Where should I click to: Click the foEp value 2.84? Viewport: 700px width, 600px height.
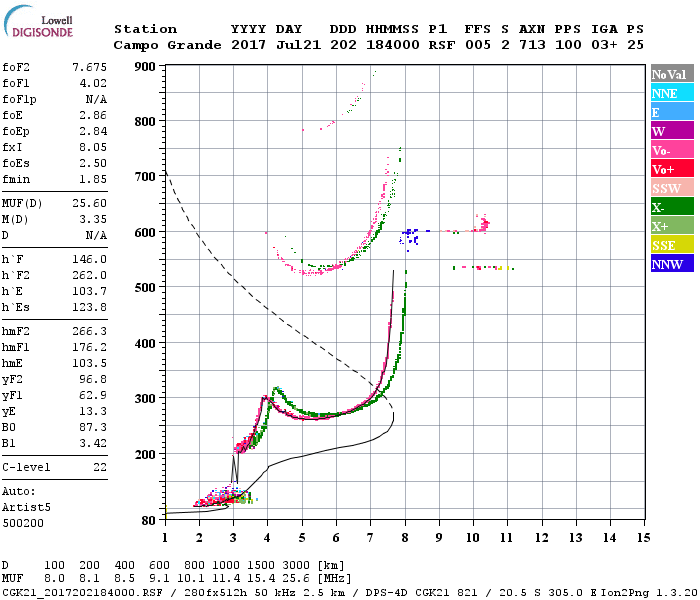[93, 131]
